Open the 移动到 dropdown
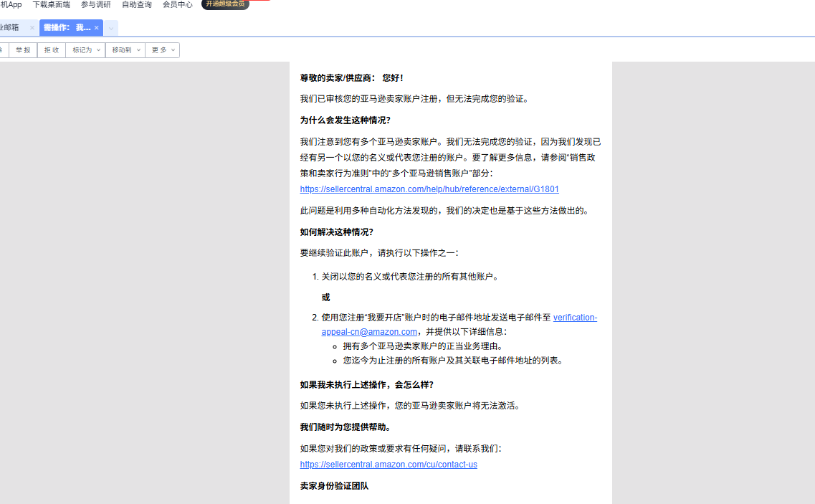Screen dimensions: 815x504 (125, 50)
